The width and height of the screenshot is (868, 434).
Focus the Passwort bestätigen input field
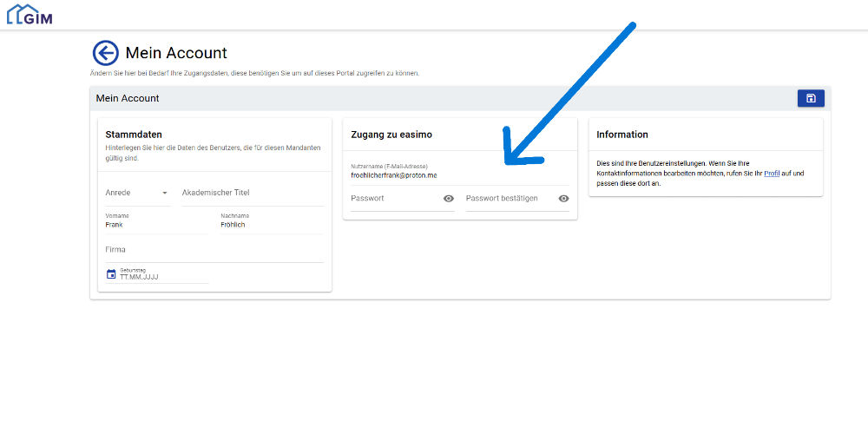(x=509, y=199)
